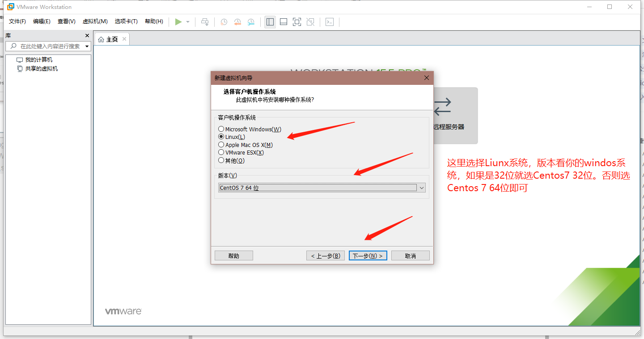Select the Linux(L) radio button
The height and width of the screenshot is (339, 644).
point(221,137)
